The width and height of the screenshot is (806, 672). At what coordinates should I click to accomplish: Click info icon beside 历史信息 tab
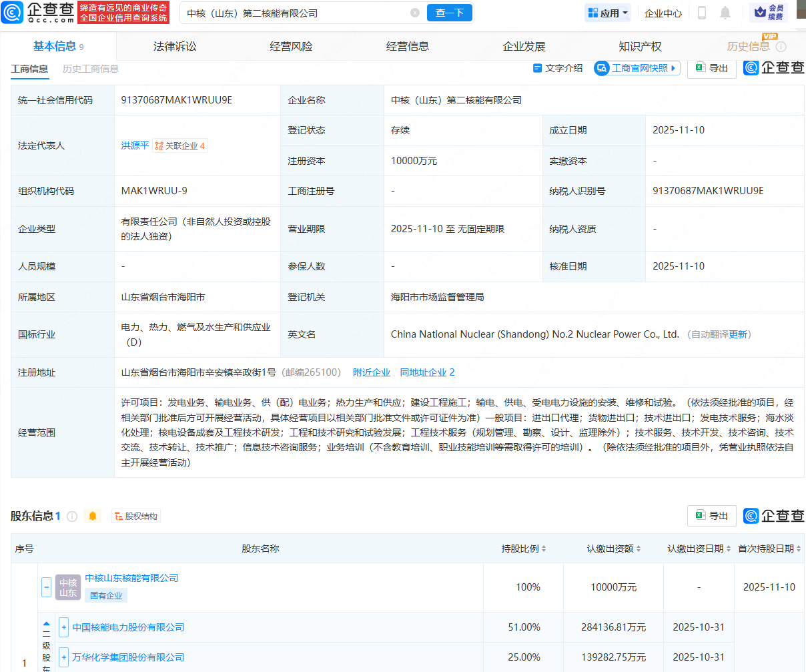781,47
